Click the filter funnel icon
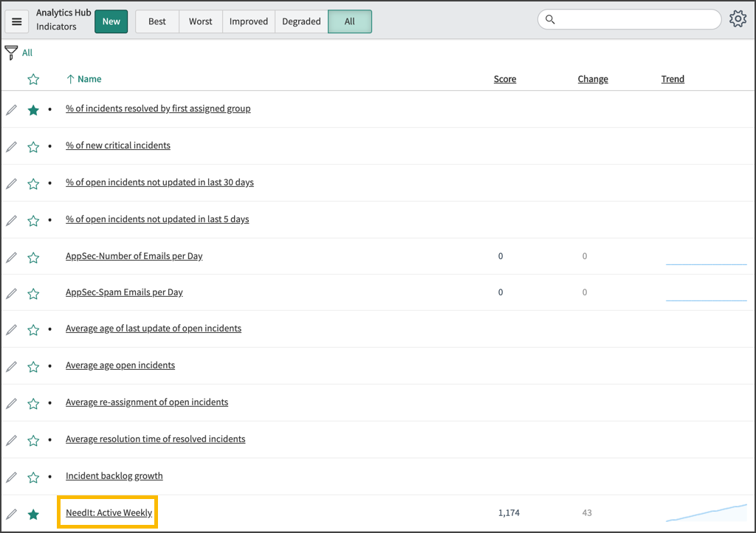The image size is (756, 533). [x=10, y=52]
